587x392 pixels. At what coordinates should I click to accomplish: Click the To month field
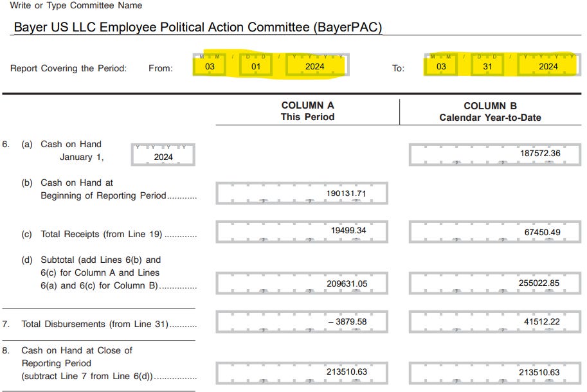pos(441,66)
